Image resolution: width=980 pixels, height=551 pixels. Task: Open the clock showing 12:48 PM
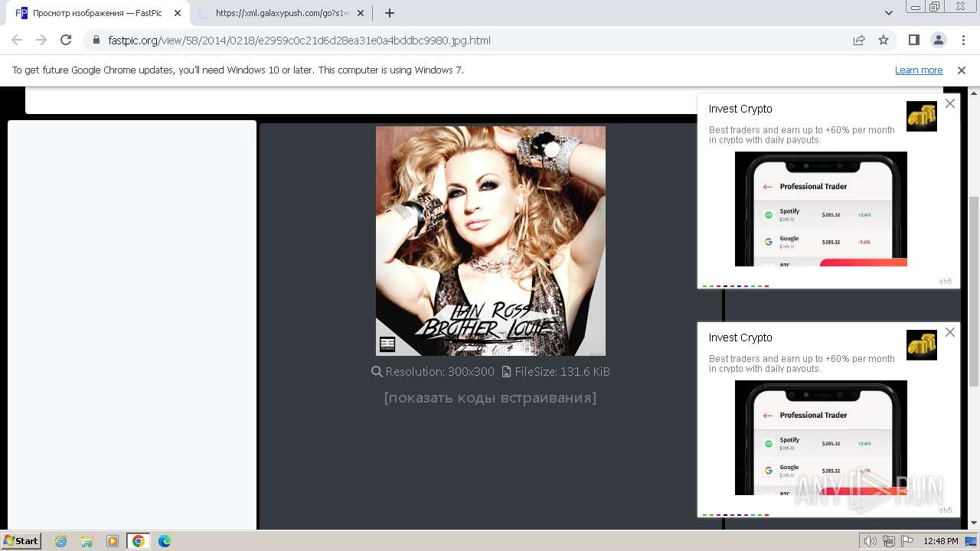941,541
